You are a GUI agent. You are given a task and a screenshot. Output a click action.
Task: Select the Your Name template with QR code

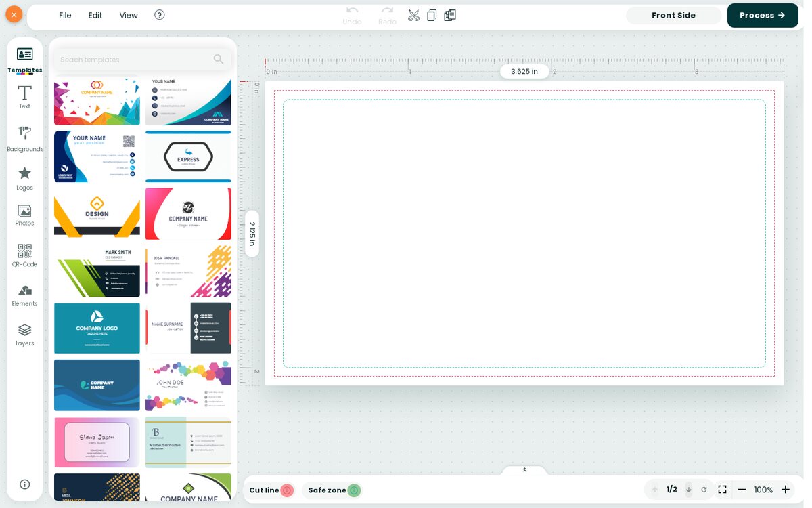coord(97,156)
